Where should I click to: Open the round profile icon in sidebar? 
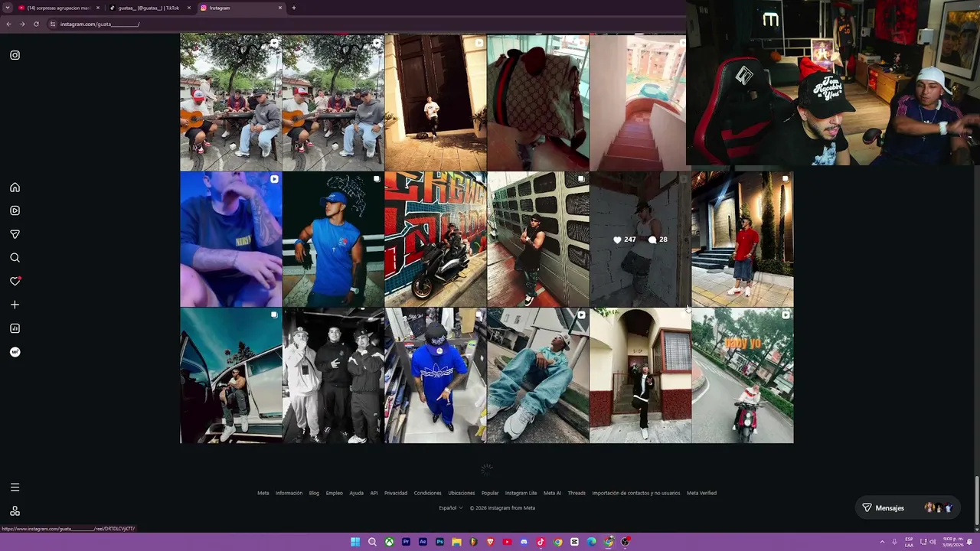[x=15, y=352]
